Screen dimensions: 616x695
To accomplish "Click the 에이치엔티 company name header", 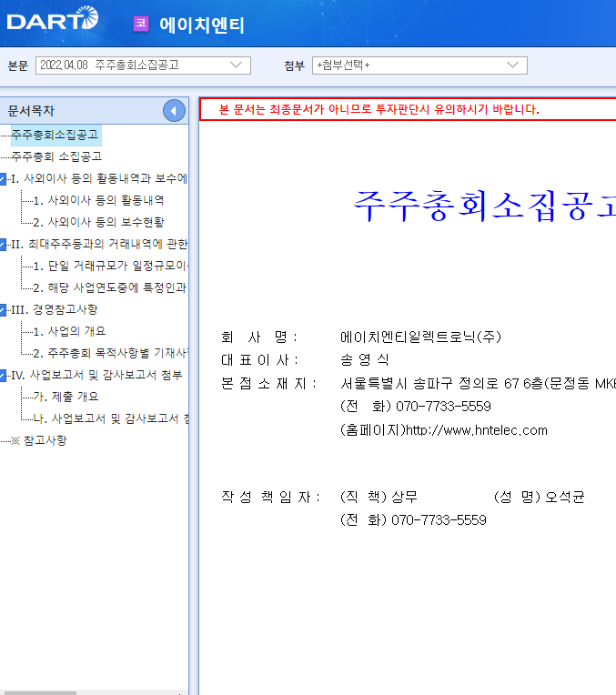I will 202,25.
